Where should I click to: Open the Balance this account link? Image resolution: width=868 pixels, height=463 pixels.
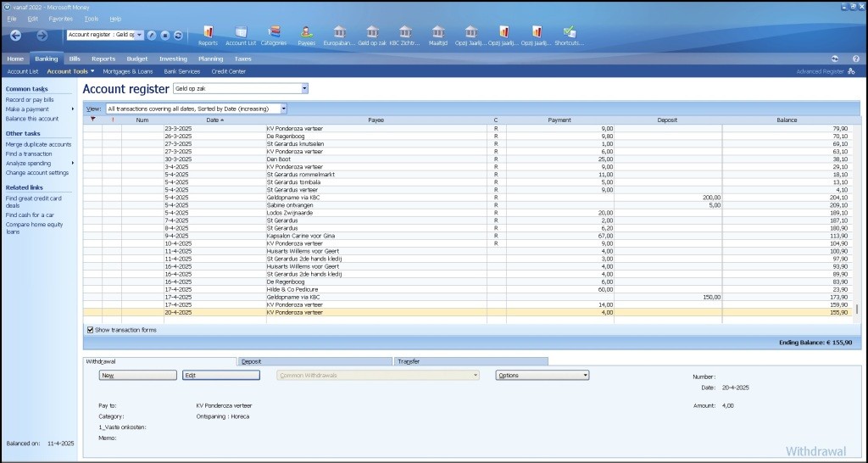pos(32,119)
